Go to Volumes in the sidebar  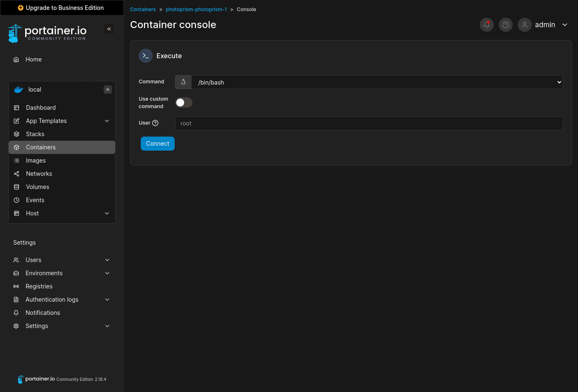pyautogui.click(x=38, y=187)
